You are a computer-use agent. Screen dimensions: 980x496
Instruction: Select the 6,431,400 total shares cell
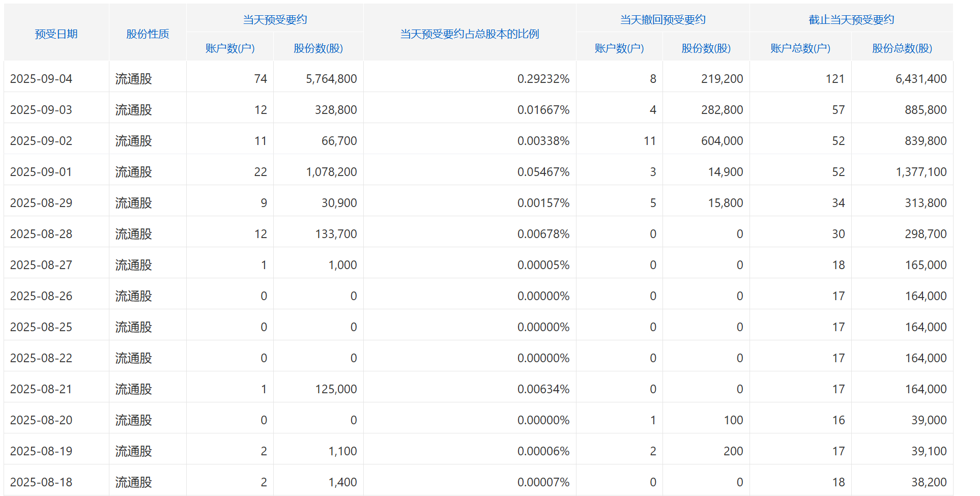[x=920, y=79]
